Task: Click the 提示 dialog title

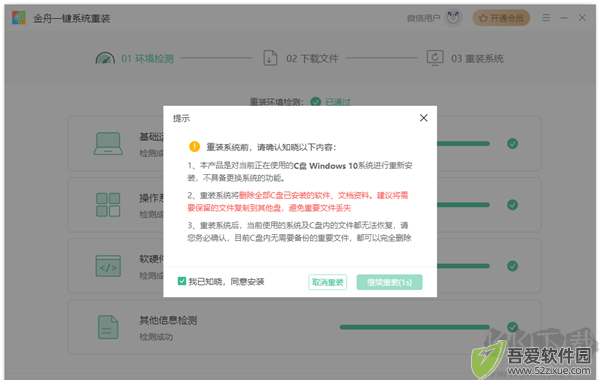Action: point(181,118)
